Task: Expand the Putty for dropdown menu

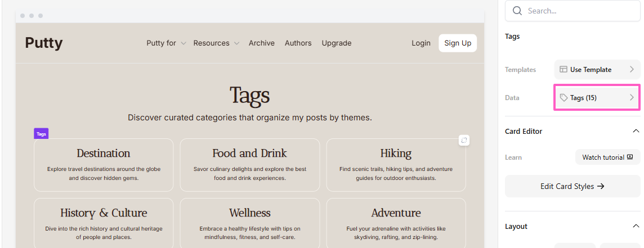Action: coord(166,43)
